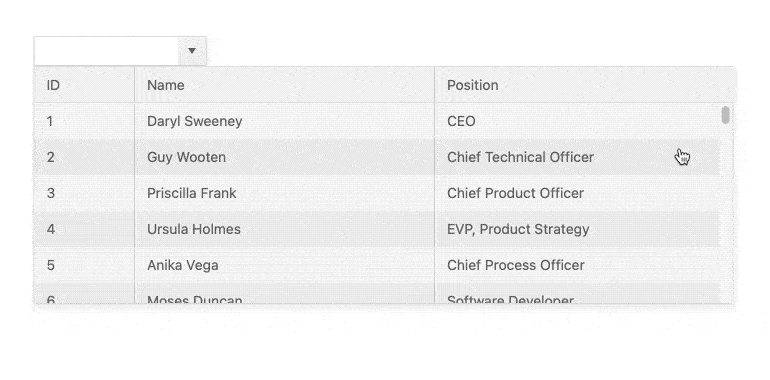Click the CEO position cell

coord(578,121)
